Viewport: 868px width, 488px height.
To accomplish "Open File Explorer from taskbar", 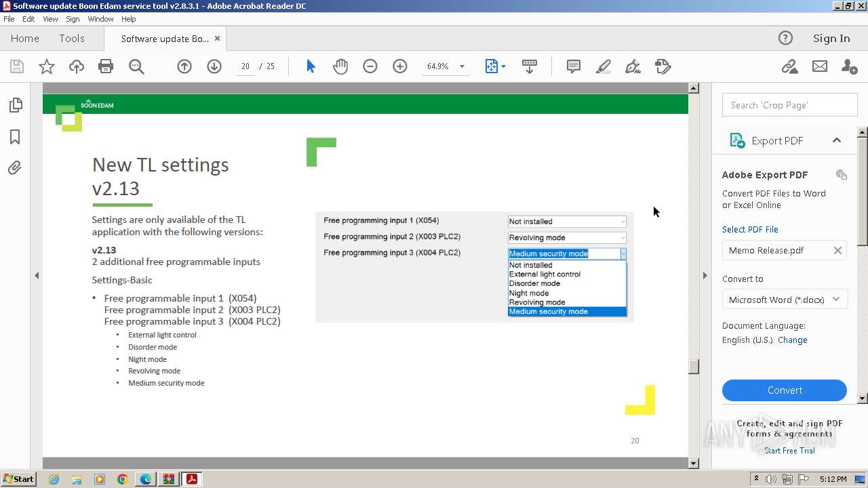I will (x=77, y=479).
